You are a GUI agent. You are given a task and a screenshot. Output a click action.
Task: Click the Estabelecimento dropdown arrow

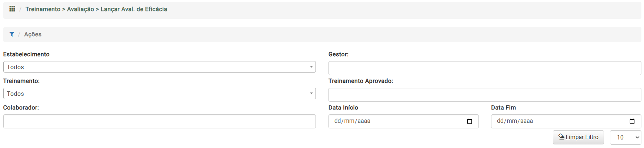tap(311, 67)
